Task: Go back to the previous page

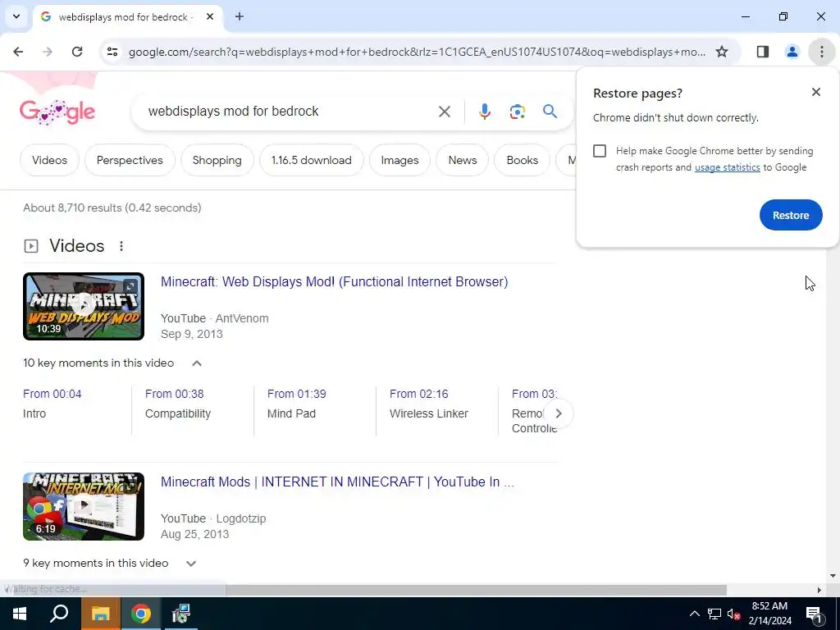Action: coord(18,52)
